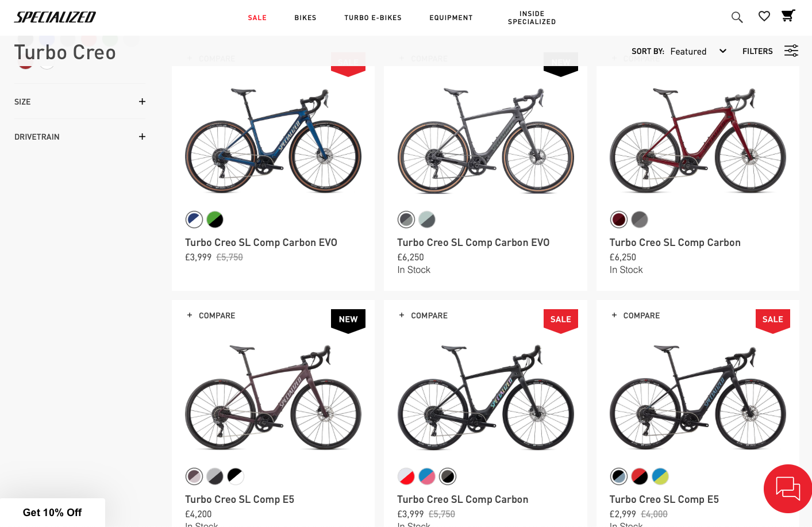The image size is (812, 527).
Task: Open the red live chat bubble
Action: pyautogui.click(x=787, y=488)
